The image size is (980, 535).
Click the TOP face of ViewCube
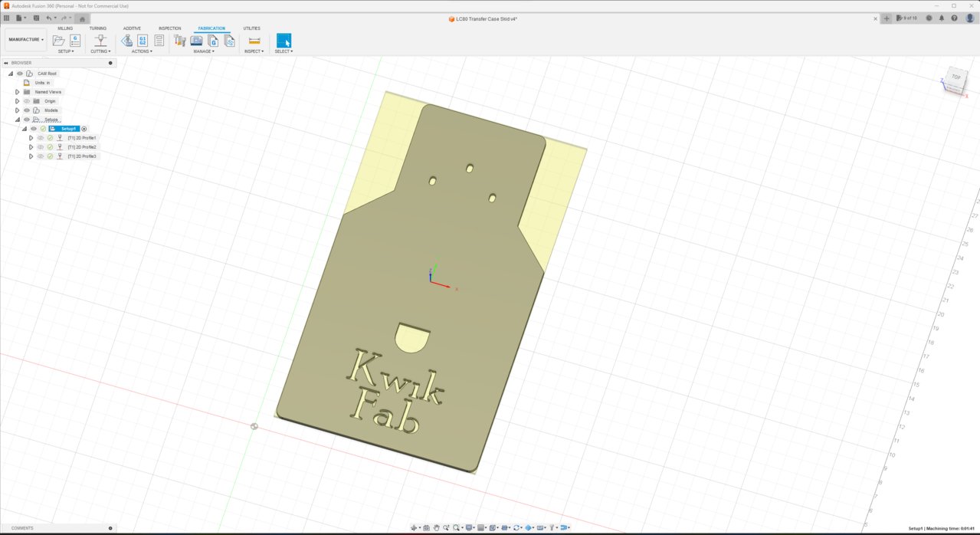click(x=955, y=77)
